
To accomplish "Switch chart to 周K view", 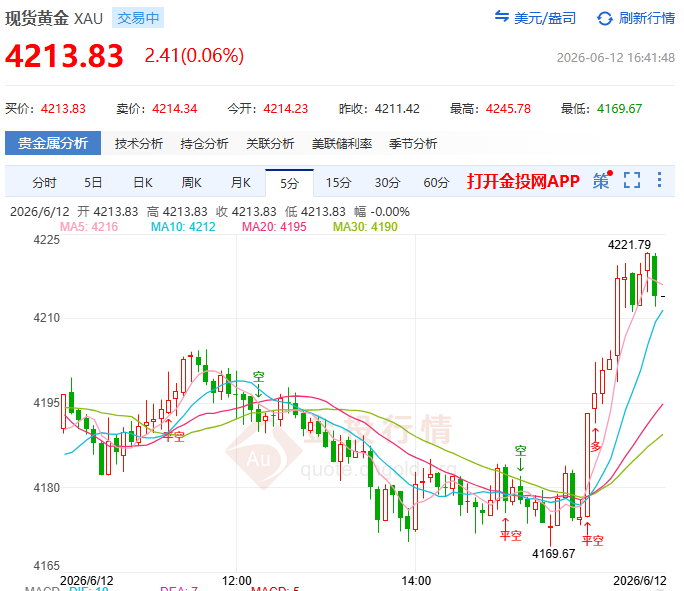I will click(x=191, y=182).
